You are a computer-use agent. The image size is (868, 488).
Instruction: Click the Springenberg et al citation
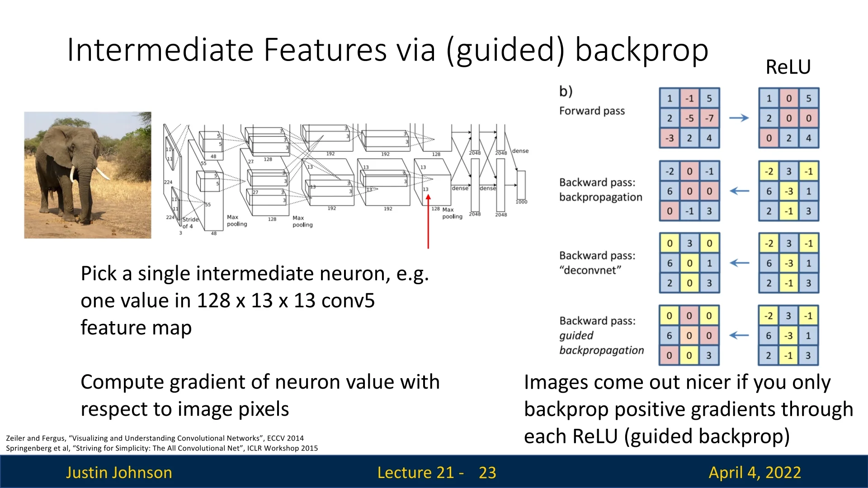click(x=162, y=448)
